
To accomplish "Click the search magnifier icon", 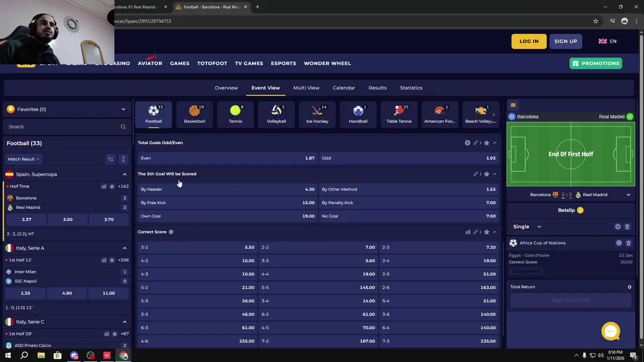I will point(123,127).
